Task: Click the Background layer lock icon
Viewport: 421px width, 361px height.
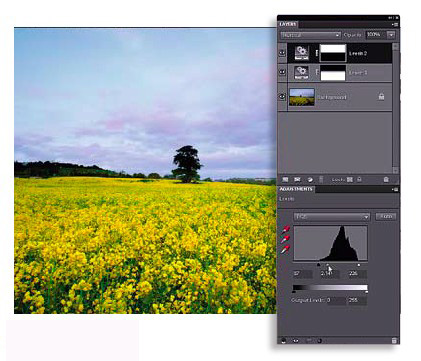Action: point(381,97)
